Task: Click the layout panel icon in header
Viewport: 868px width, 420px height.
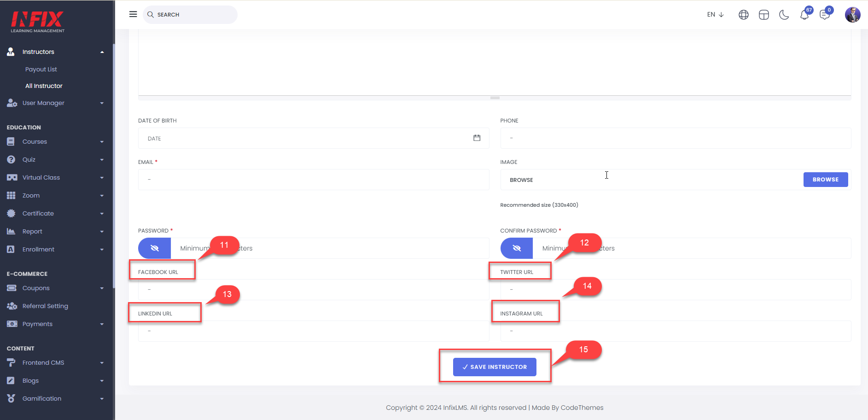Action: click(764, 15)
